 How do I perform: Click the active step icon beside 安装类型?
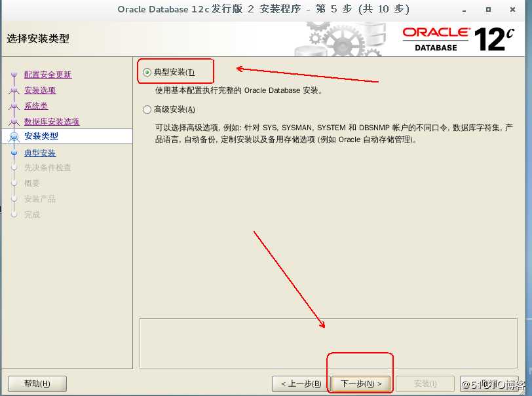(x=14, y=137)
